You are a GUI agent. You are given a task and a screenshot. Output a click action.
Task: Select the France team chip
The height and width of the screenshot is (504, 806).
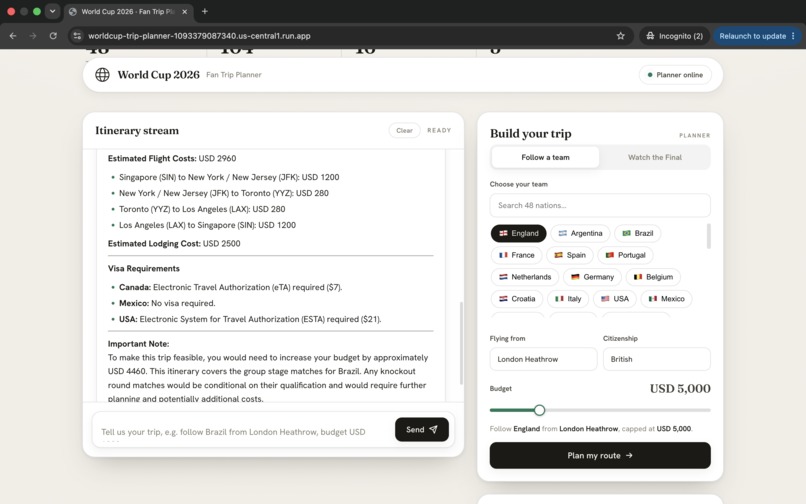point(517,255)
